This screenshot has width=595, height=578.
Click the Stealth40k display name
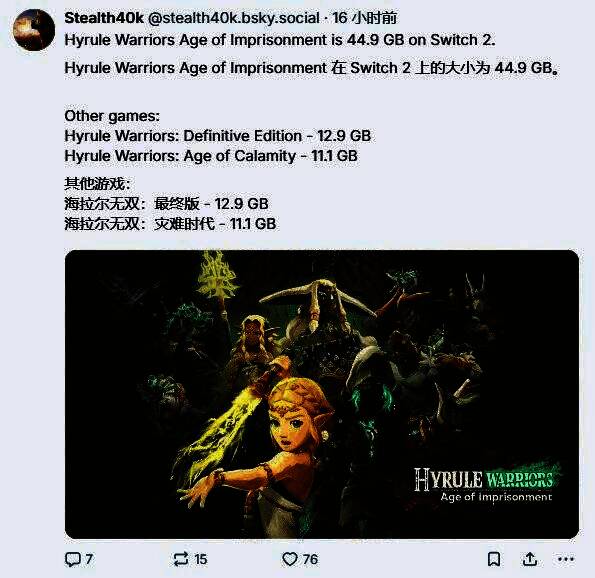pos(104,18)
